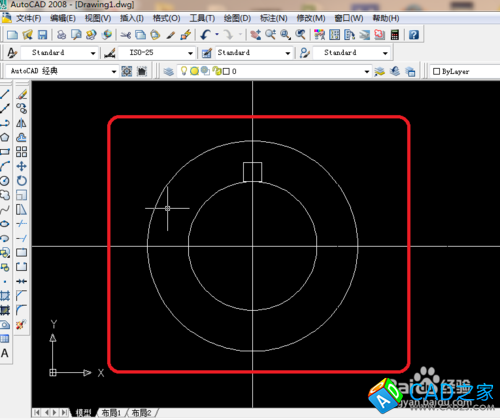This screenshot has width=500, height=420.
Task: Click the ByLayer color swatch box
Action: pyautogui.click(x=436, y=71)
